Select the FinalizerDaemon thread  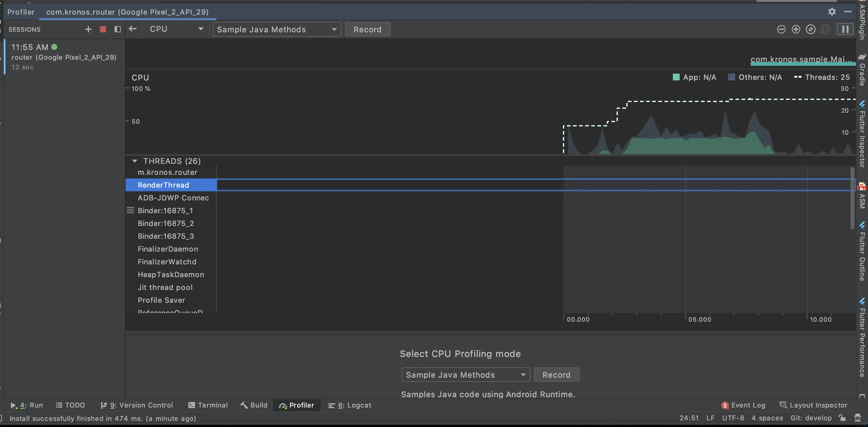tap(168, 249)
